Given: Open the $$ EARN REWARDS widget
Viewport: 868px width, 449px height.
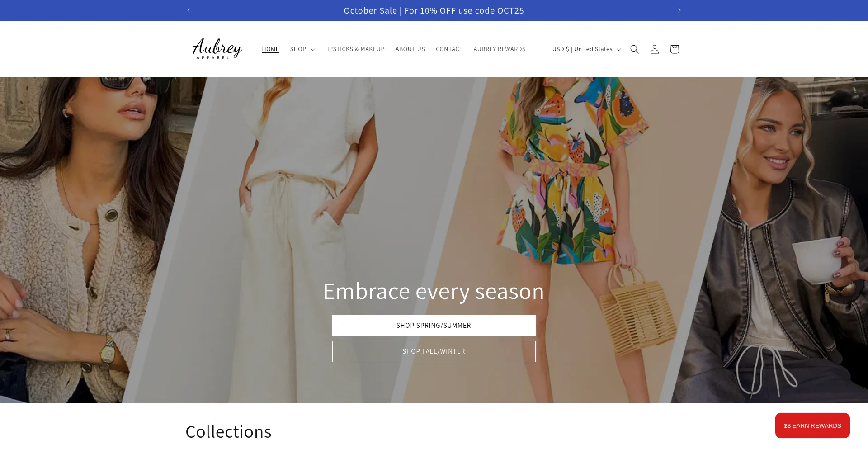Looking at the screenshot, I should 812,425.
